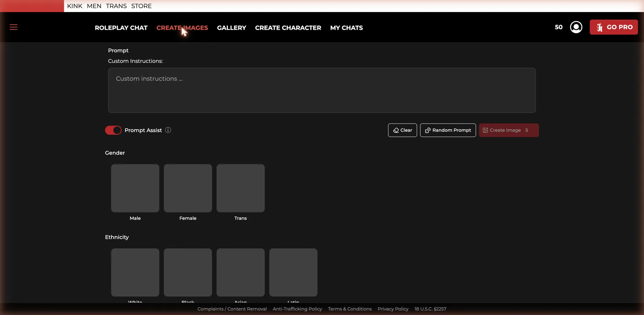Screen dimensions: 644x315
Task: Go to the Create Character tab
Action: pyautogui.click(x=288, y=28)
